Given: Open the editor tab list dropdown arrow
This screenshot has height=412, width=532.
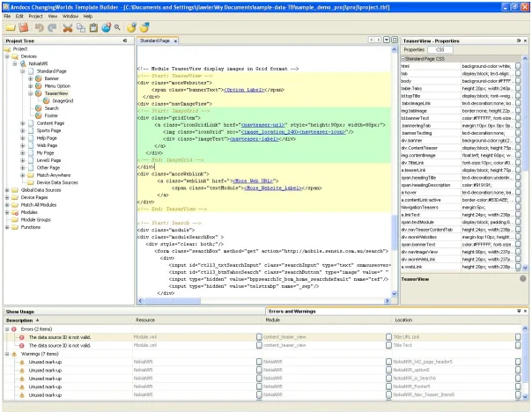Looking at the screenshot, I should coord(387,40).
